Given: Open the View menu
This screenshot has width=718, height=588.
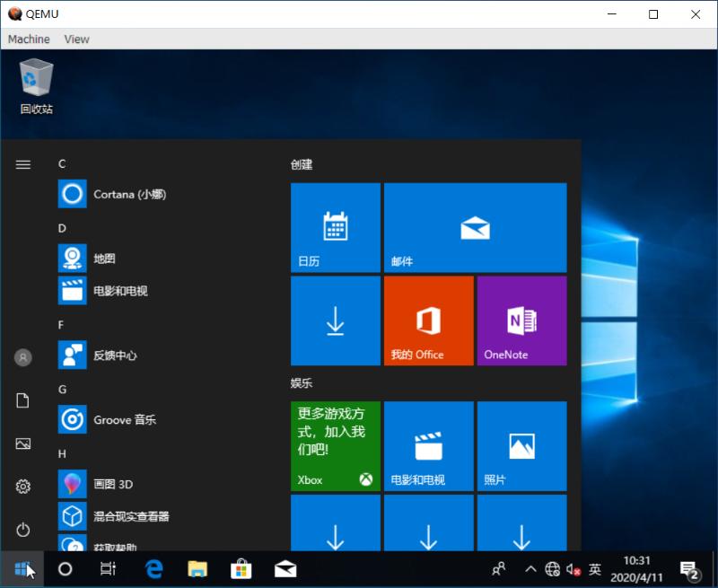Looking at the screenshot, I should (76, 39).
